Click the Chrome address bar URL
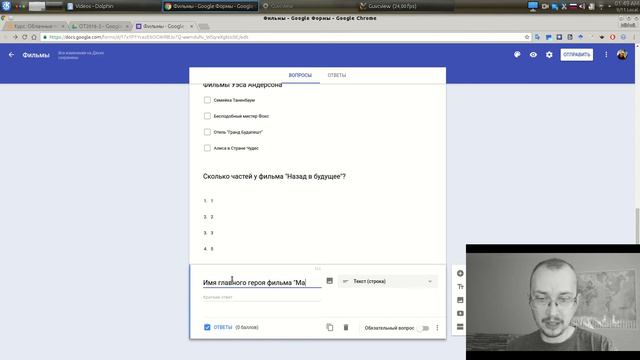 [149, 37]
